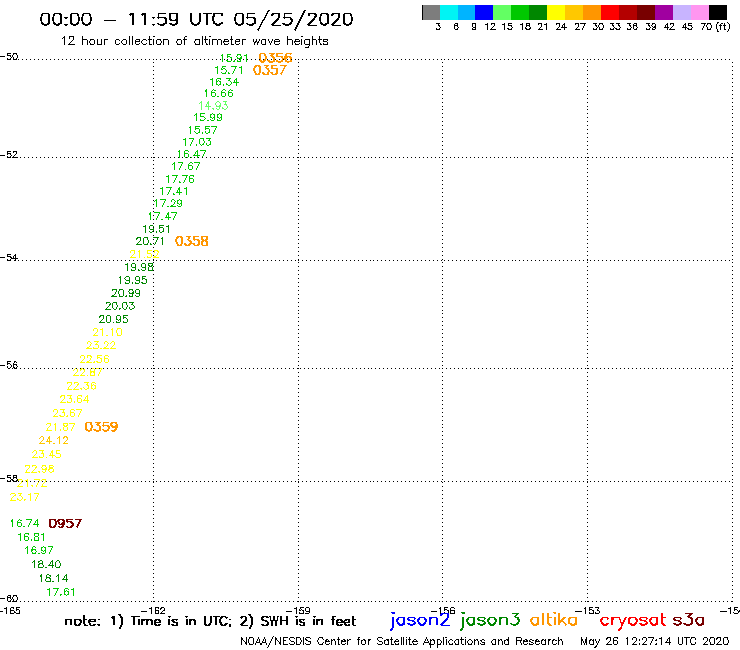This screenshot has height=650, width=740.
Task: Select the 15.71 wave height value
Action: point(229,70)
